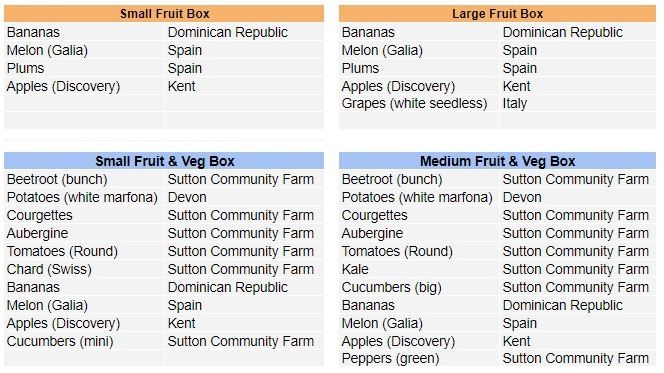
Task: Click Kent in the Large Fruit Box
Action: tap(578, 86)
